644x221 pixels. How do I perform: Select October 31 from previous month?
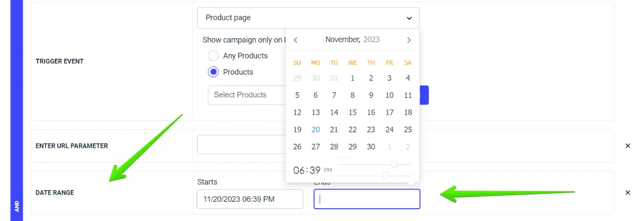pyautogui.click(x=334, y=78)
